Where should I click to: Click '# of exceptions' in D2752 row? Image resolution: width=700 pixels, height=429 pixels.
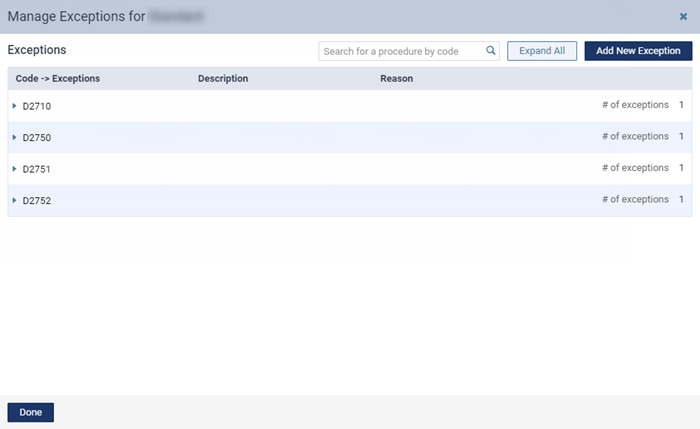tap(635, 199)
